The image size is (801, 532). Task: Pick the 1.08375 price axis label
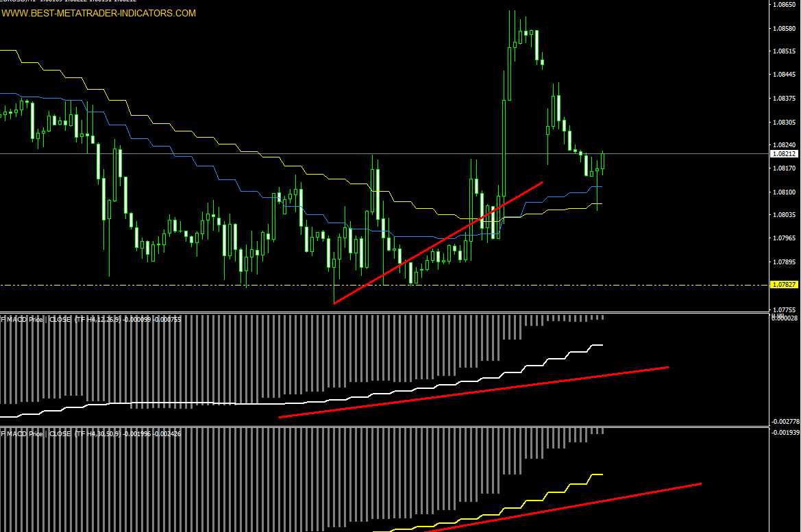point(784,99)
